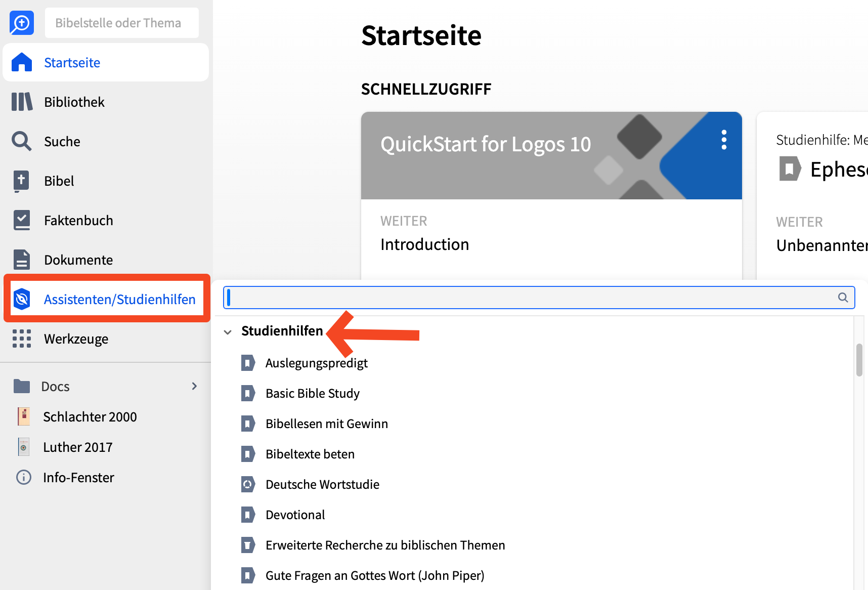Viewport: 868px width, 590px height.
Task: Click the Gute Fragen an Gottes Wort icon
Action: (248, 575)
